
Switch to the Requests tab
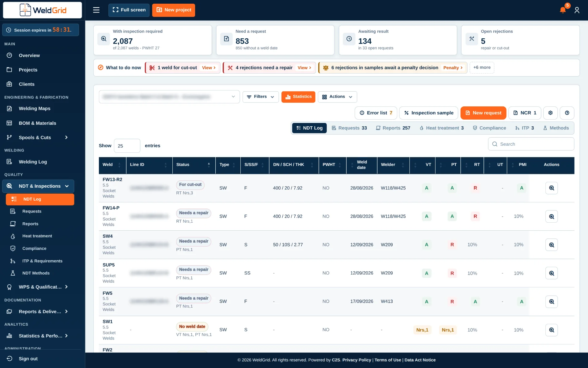(x=349, y=128)
